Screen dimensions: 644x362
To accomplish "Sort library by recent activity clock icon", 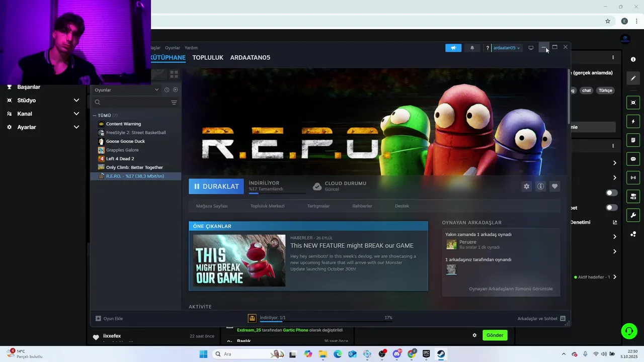I will 167,90.
